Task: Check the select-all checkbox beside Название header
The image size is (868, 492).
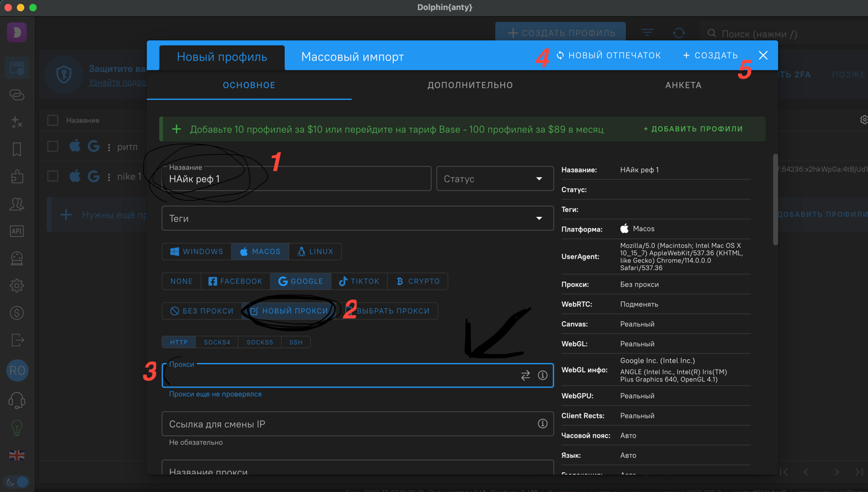Action: click(x=53, y=120)
